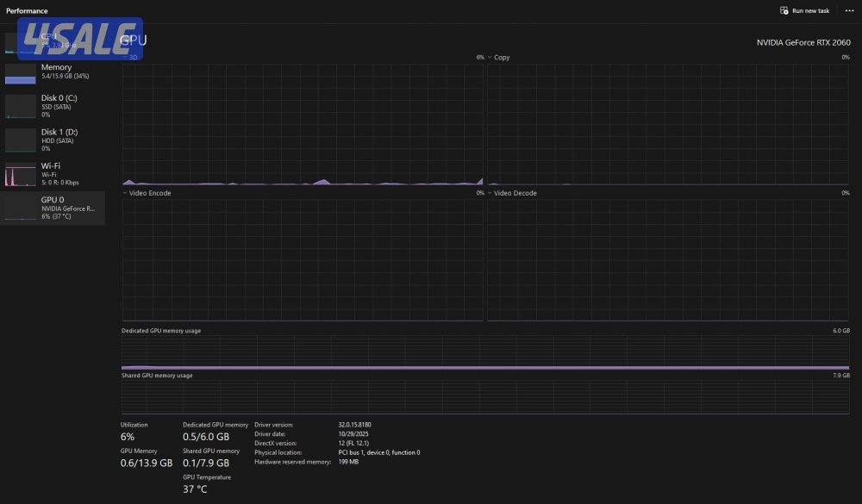Screen dimensions: 862x504
Task: Click the Dedicated GPU memory usage graph
Action: point(485,353)
